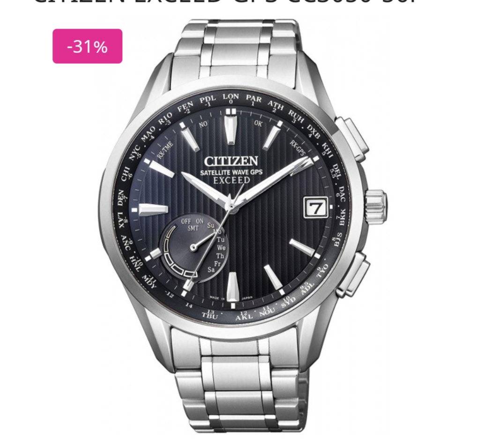This screenshot has height=448, width=477.
Task: Click the date window showing 7
Action: coord(316,208)
